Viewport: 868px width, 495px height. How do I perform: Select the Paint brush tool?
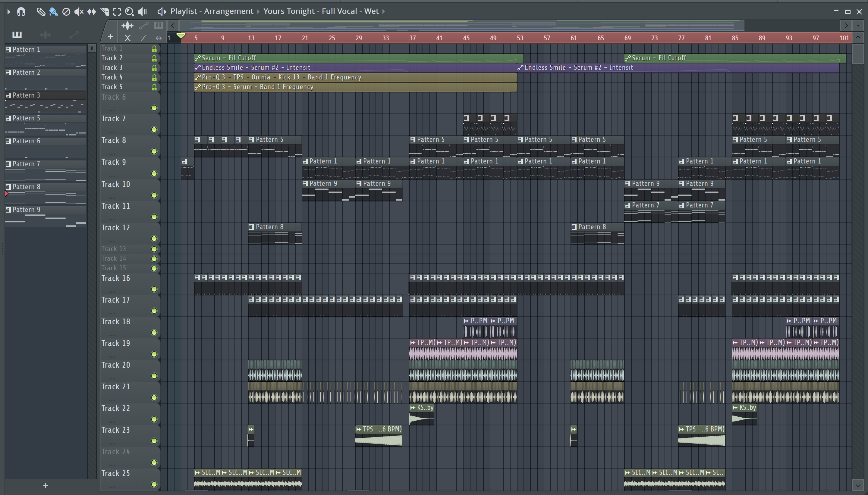53,11
